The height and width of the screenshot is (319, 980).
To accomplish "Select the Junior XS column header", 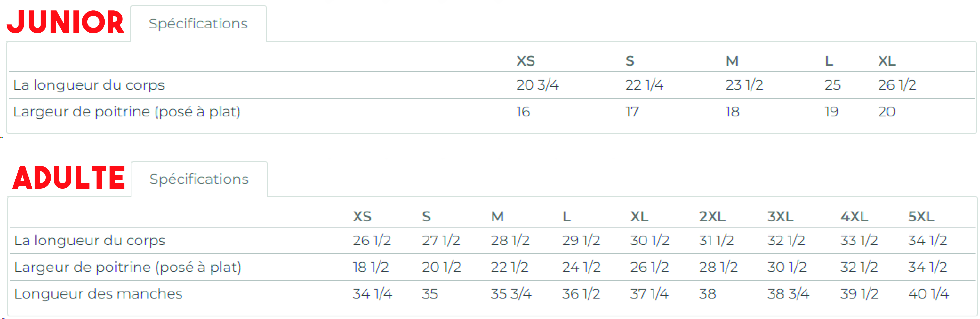I will coord(526,61).
